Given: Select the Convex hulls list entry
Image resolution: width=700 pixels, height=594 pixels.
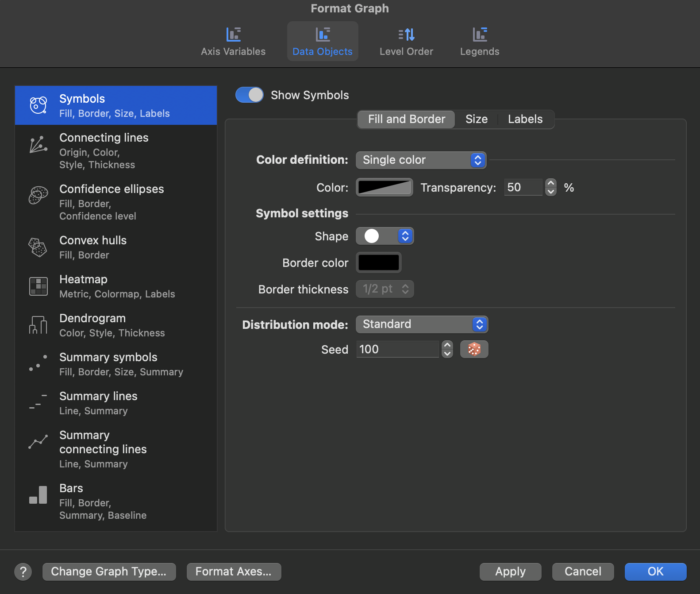Looking at the screenshot, I should tap(116, 247).
